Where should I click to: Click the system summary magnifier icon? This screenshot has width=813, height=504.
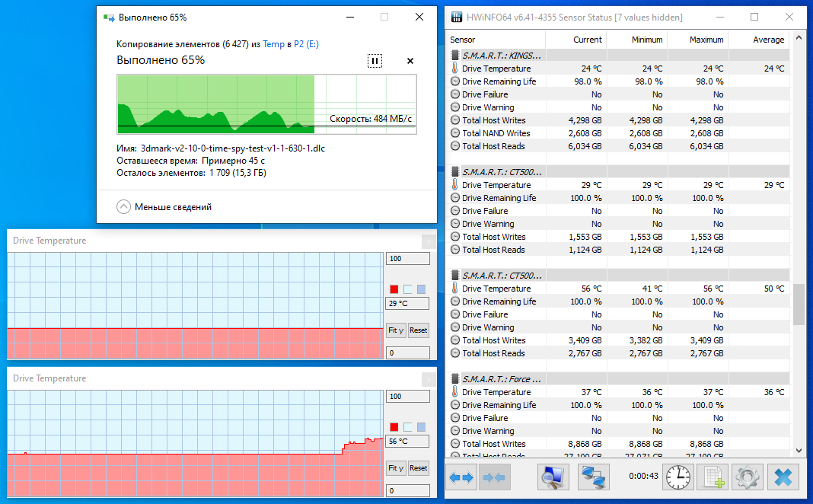(553, 477)
